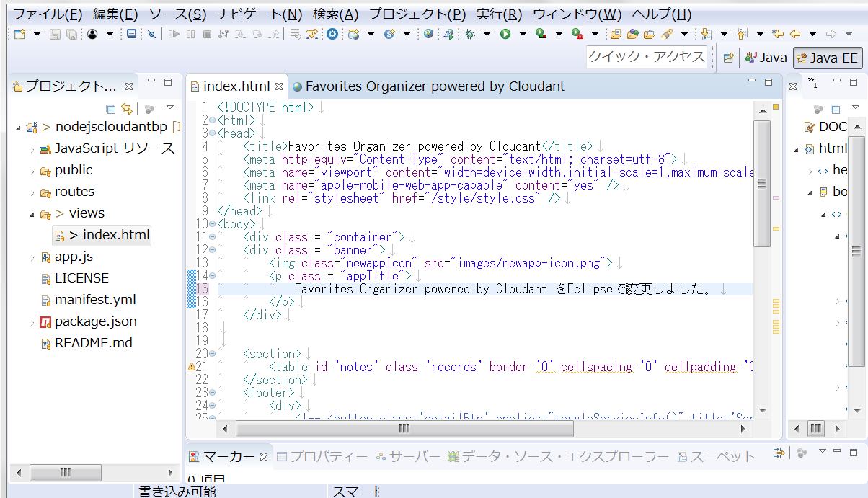
Task: Click the New wizard icon in toolbar
Action: 20,34
